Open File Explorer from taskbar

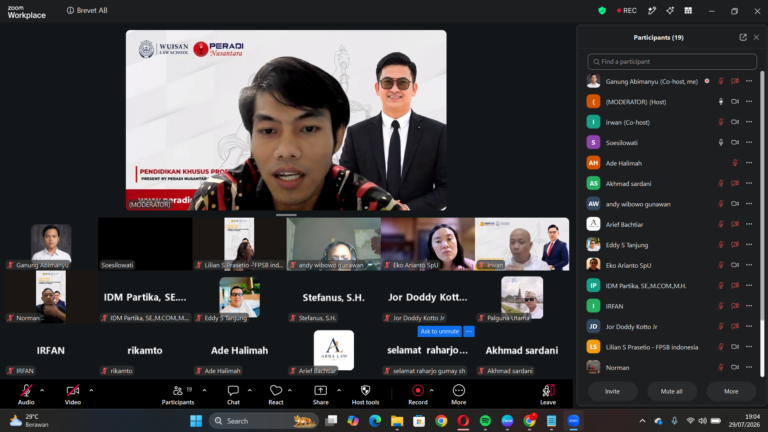(x=397, y=421)
